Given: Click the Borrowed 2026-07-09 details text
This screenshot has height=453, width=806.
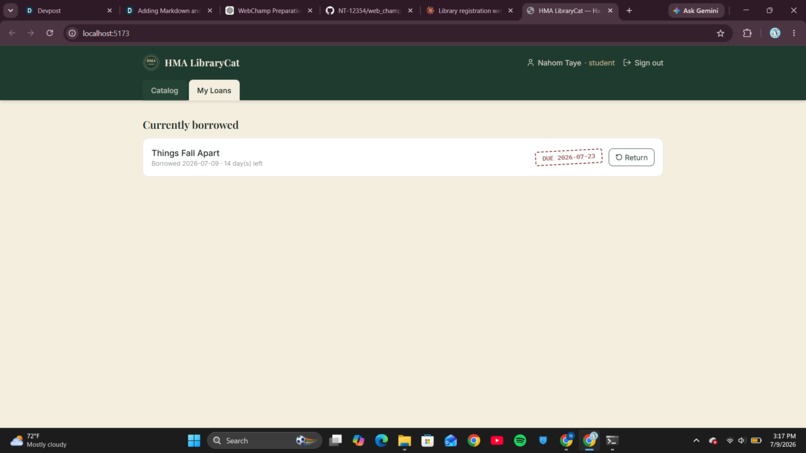Looking at the screenshot, I should point(207,164).
